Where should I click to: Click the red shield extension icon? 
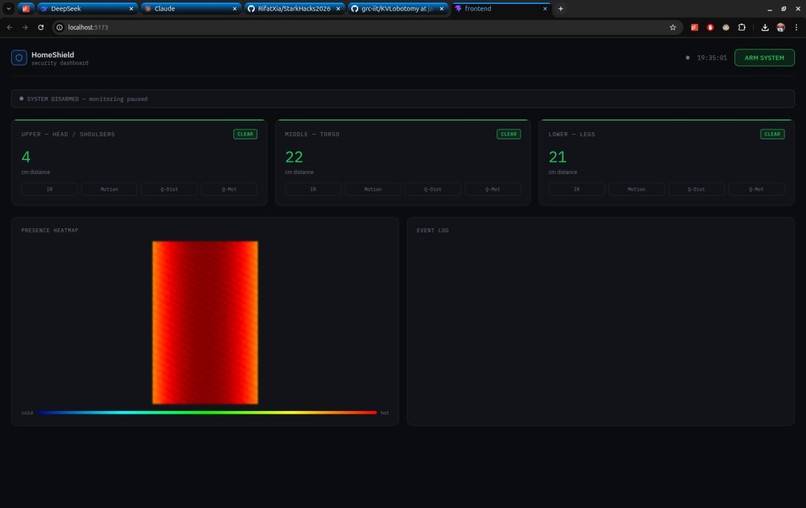click(x=710, y=27)
